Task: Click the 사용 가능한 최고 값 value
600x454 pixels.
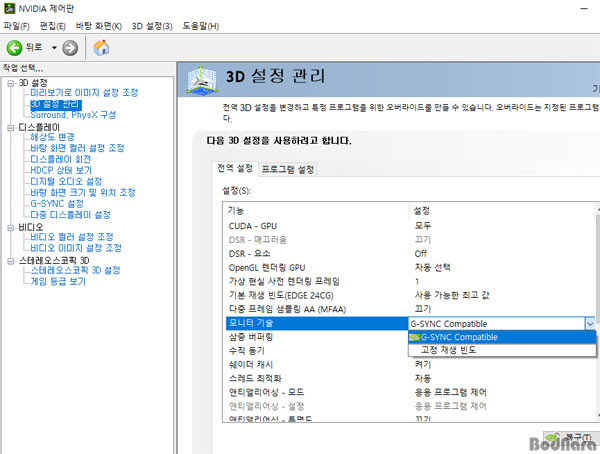Action: [452, 295]
